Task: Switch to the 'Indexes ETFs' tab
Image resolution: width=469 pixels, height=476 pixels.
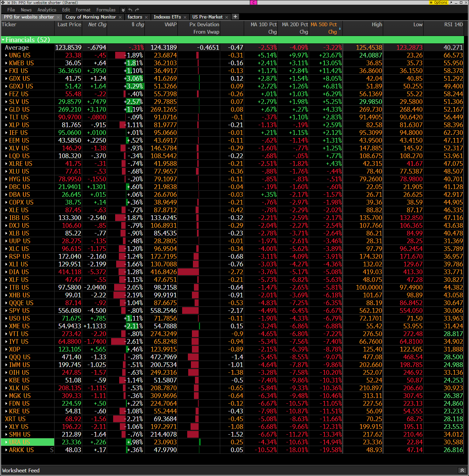Action: [167, 17]
